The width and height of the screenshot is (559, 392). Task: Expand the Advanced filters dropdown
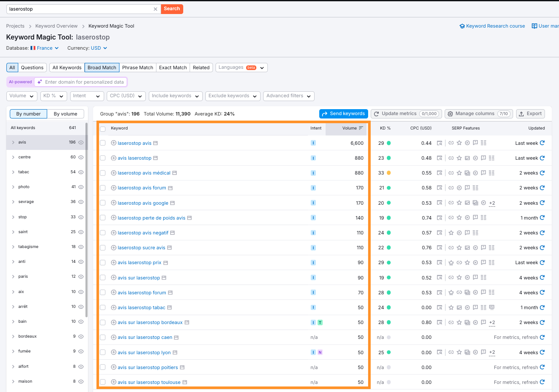coord(289,96)
